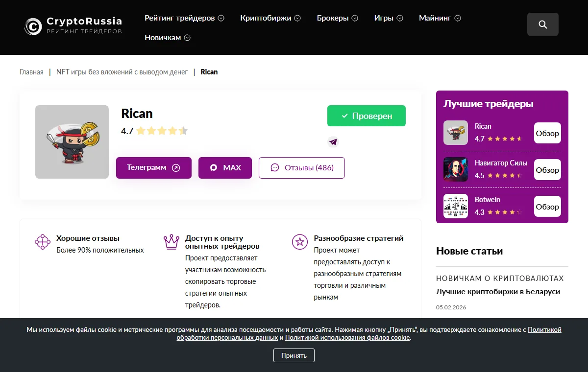The height and width of the screenshot is (372, 588).
Task: Go to Главная breadcrumb
Action: point(31,72)
